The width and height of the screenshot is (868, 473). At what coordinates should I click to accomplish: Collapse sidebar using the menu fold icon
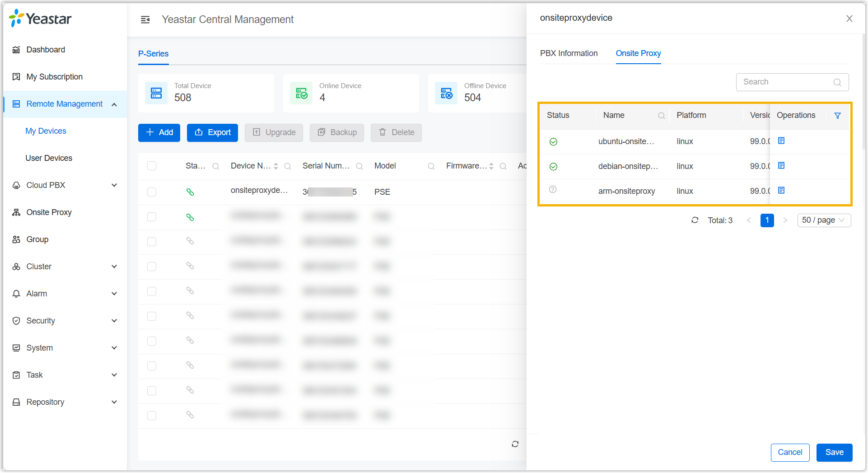click(x=145, y=19)
